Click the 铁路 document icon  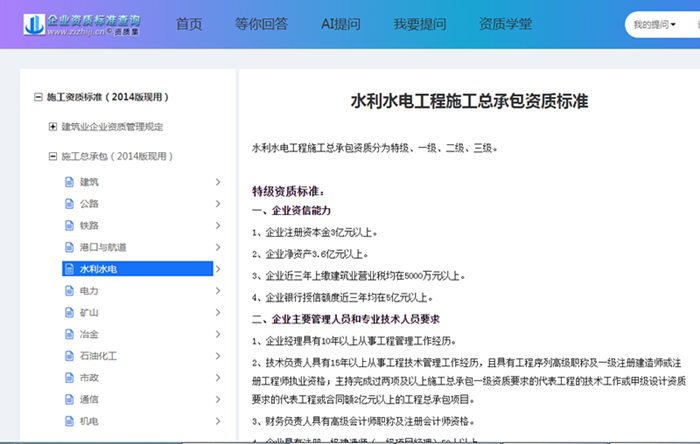pos(69,225)
